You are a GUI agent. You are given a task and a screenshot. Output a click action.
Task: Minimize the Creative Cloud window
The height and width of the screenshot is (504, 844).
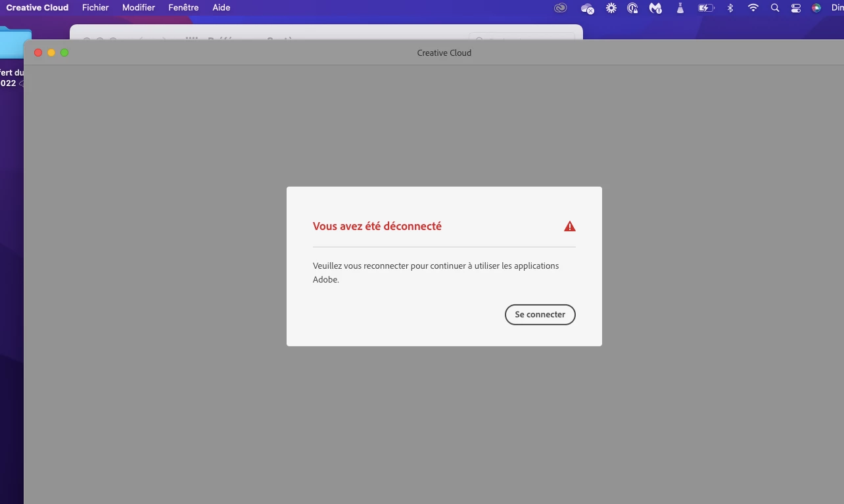(x=51, y=53)
